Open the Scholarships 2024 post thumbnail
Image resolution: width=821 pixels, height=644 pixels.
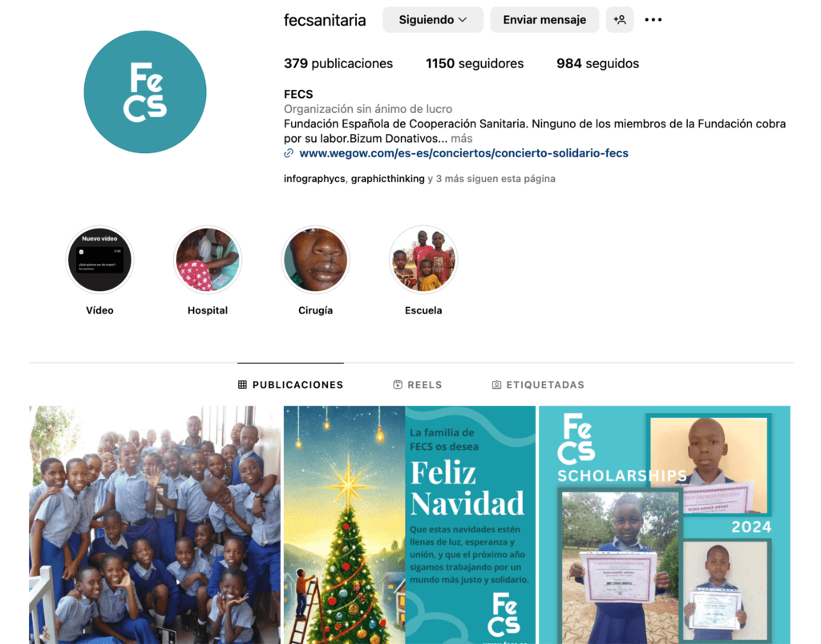click(x=665, y=525)
